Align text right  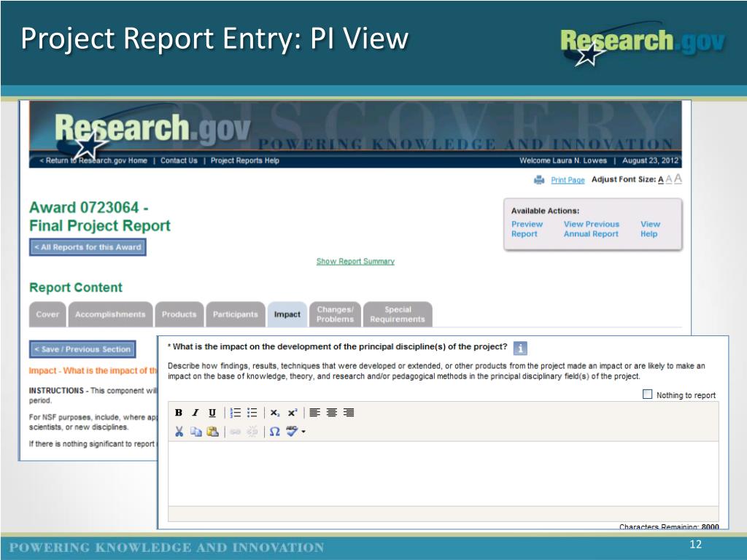pos(349,413)
